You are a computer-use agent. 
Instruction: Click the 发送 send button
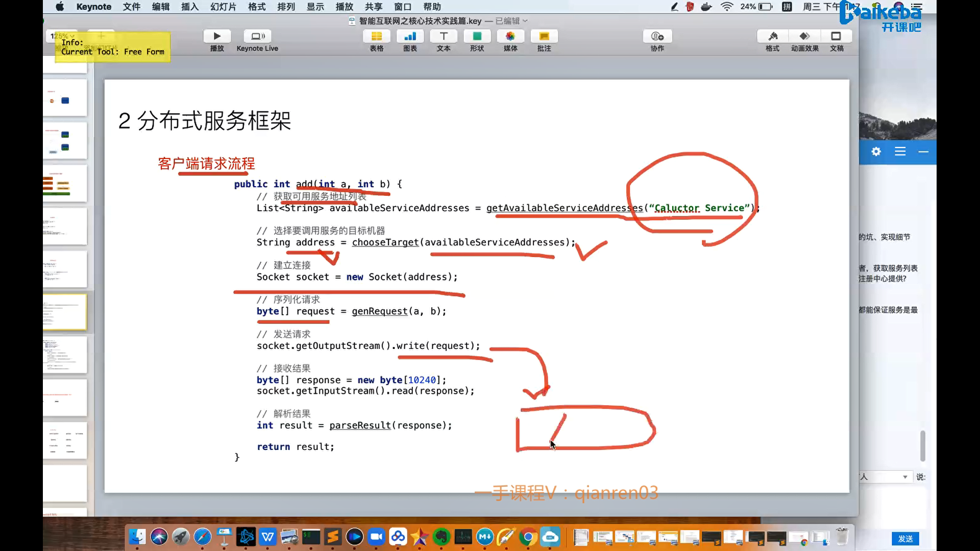click(x=905, y=539)
